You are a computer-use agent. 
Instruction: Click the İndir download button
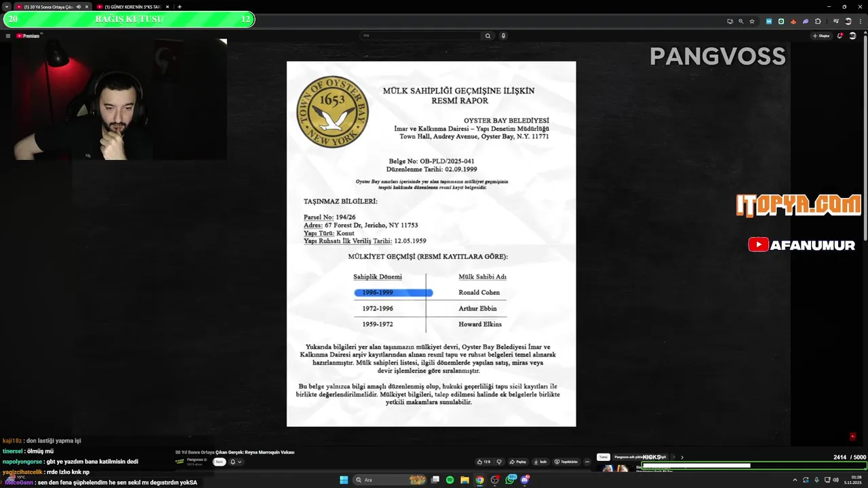coord(540,462)
